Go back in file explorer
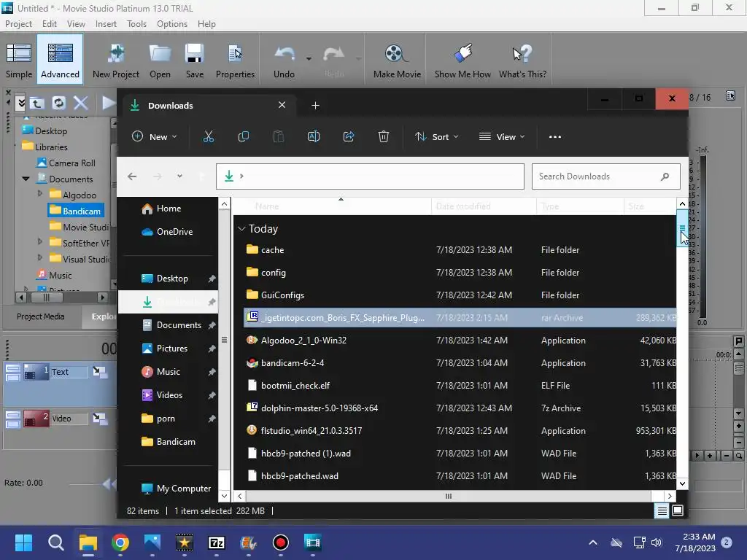 coord(132,176)
